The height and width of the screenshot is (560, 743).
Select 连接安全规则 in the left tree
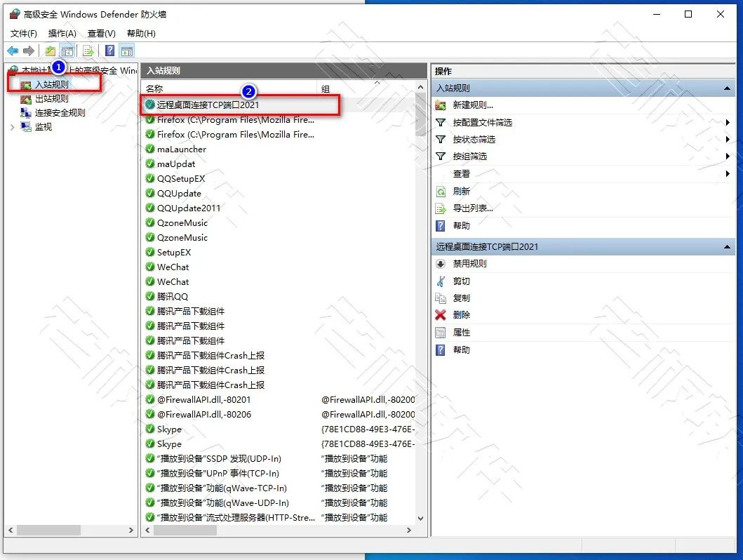click(60, 113)
